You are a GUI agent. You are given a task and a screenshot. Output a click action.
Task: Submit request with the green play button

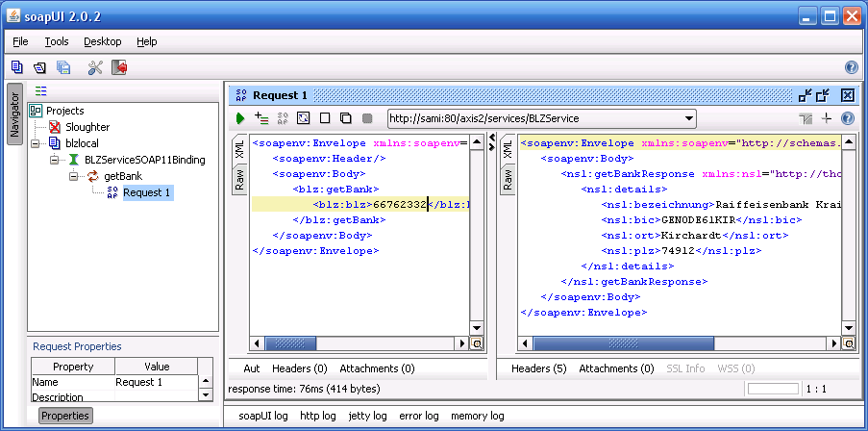point(240,118)
